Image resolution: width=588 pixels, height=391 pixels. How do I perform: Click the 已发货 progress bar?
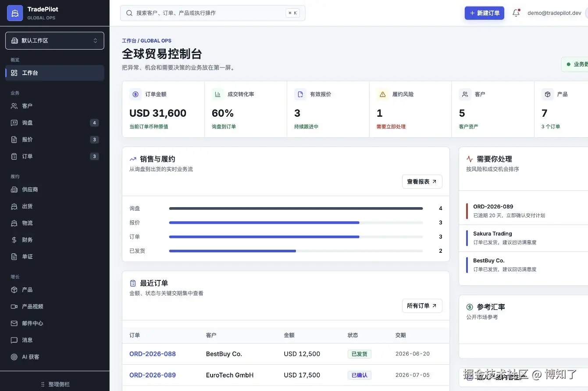296,251
